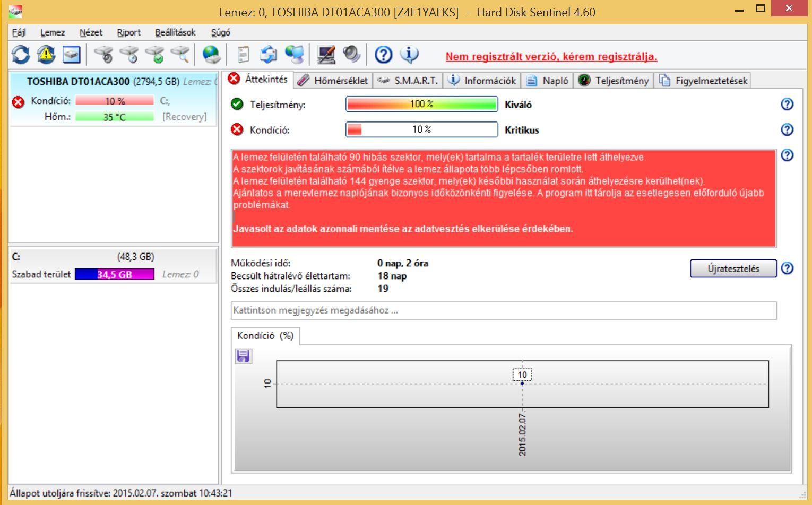Open the Beállítások menu

(x=175, y=32)
